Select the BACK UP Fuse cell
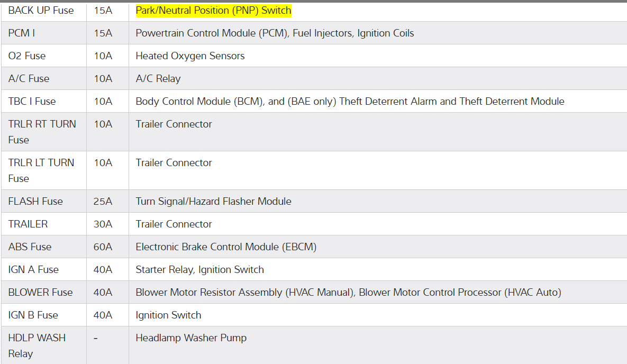 [x=41, y=11]
